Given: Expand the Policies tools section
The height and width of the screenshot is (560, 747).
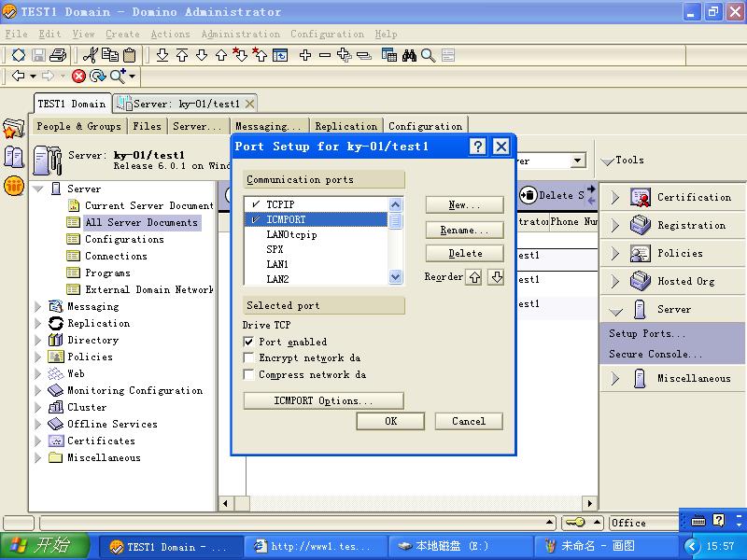Looking at the screenshot, I should tap(615, 254).
